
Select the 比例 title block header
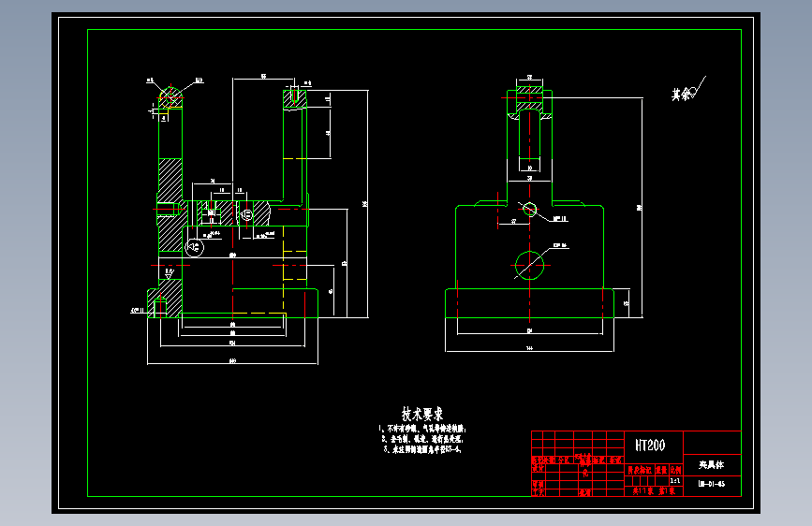676,470
